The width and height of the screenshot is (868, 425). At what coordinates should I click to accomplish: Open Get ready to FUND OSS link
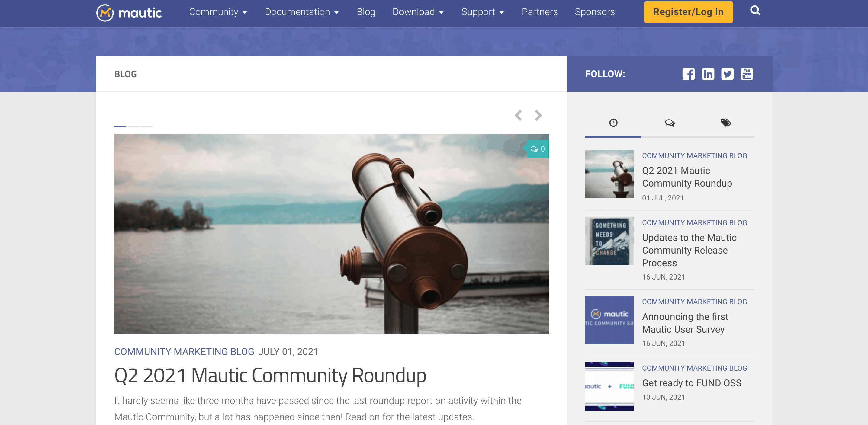691,383
